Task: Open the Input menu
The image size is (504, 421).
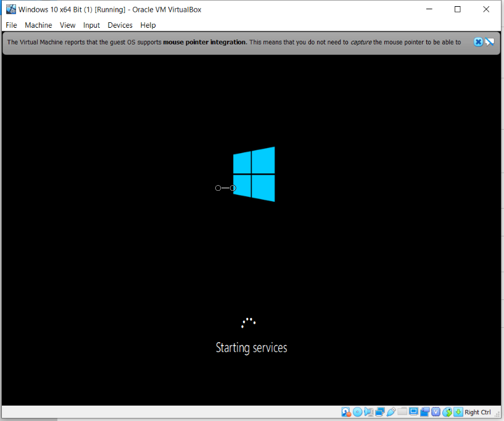Action: pos(91,25)
